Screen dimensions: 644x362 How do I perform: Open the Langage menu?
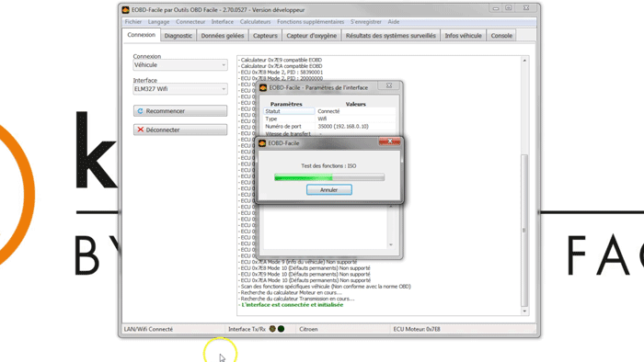158,22
